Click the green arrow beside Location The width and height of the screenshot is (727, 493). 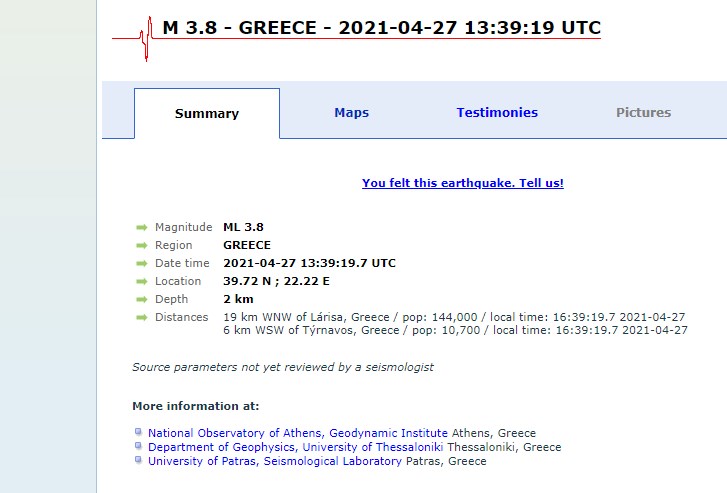pyautogui.click(x=141, y=282)
